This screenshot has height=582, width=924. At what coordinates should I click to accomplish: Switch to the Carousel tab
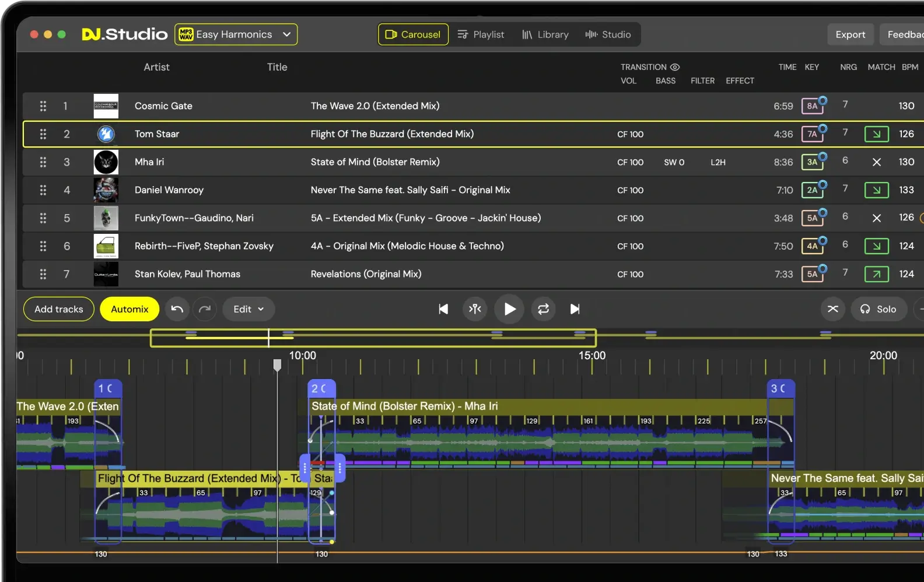(x=413, y=34)
